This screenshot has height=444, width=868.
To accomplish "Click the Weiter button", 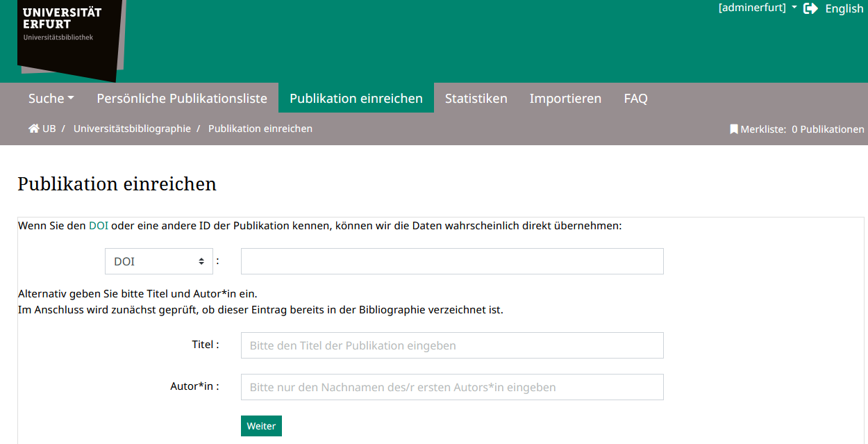I will [x=261, y=426].
